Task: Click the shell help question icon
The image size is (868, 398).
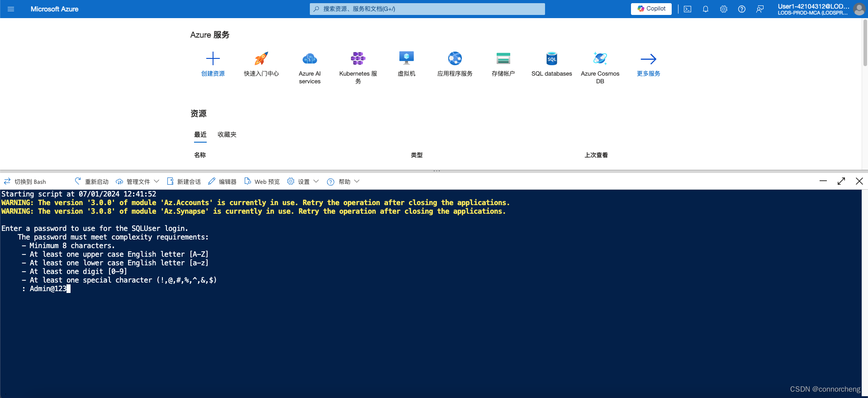Action: 331,182
